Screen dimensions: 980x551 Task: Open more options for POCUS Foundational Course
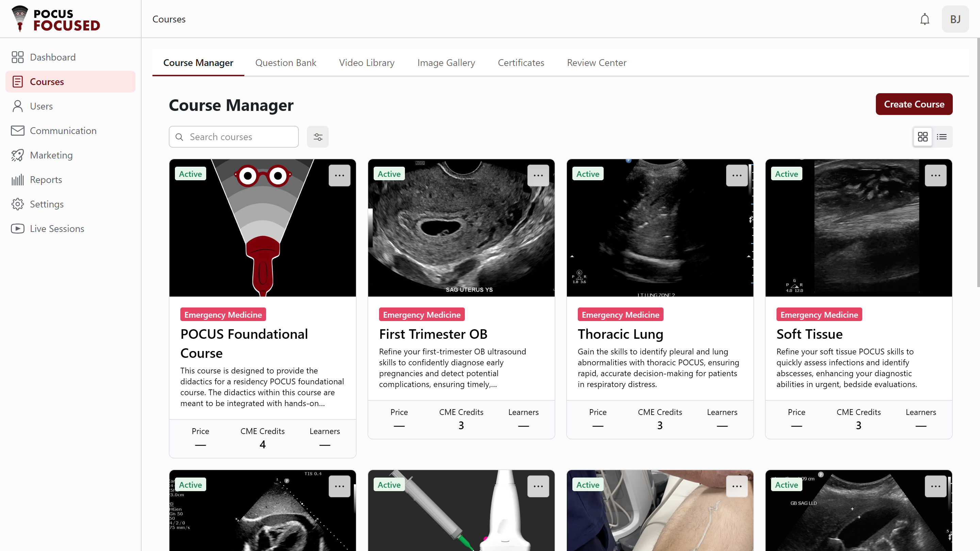coord(339,175)
